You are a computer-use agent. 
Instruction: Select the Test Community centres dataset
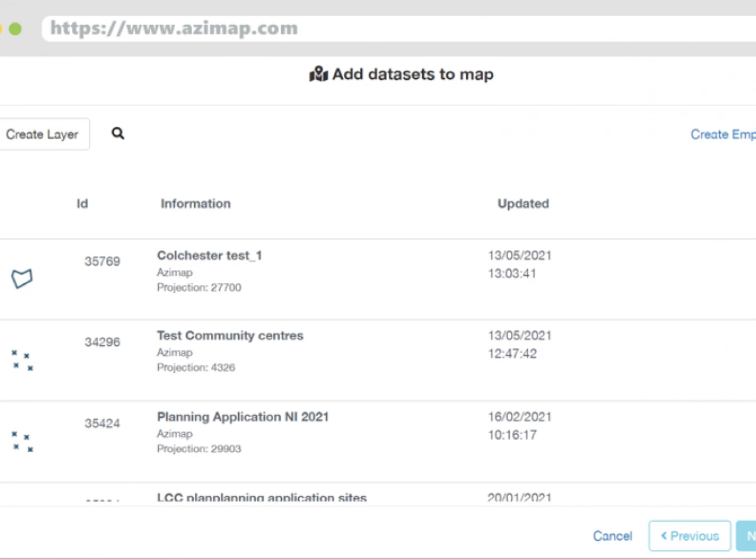[230, 336]
